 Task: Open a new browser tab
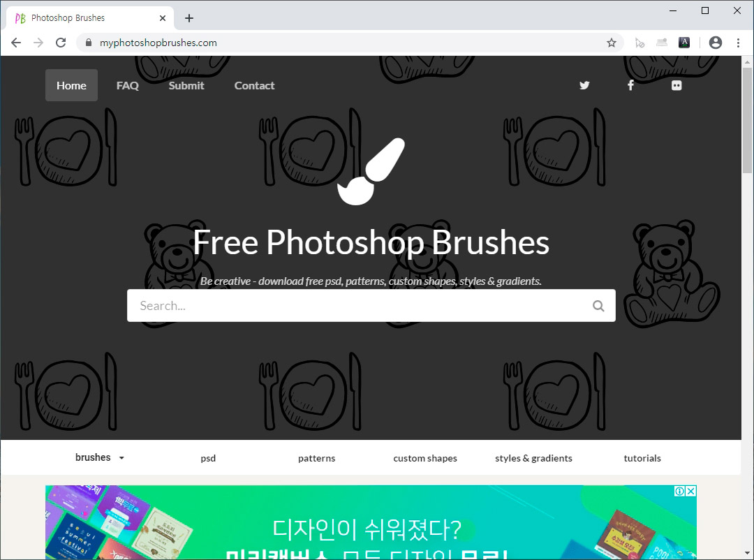point(189,18)
